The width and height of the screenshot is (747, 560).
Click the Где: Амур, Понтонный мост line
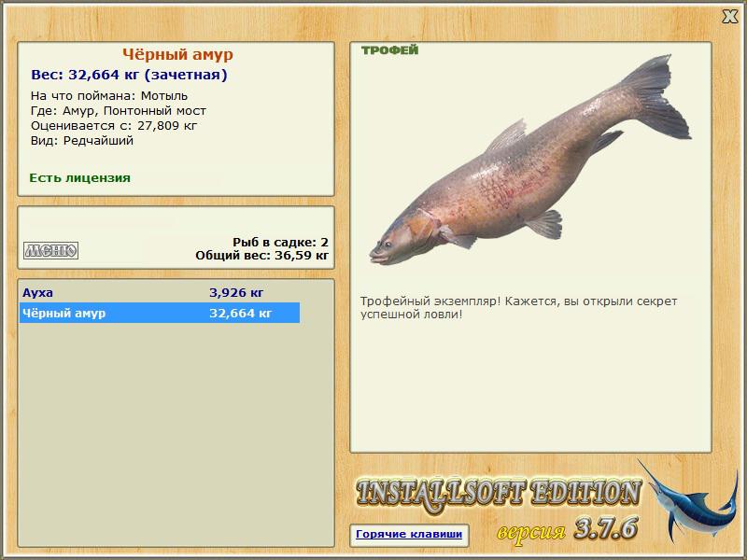(119, 110)
